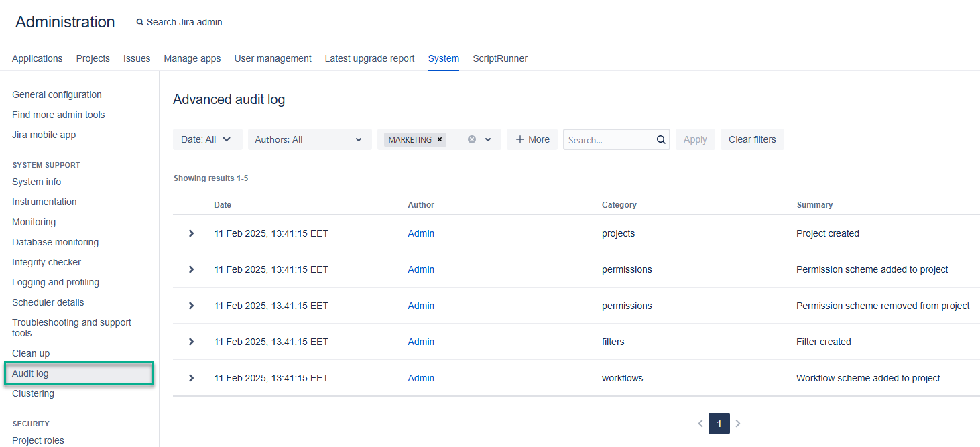
Task: Open the Authors: All dropdown
Action: [310, 139]
